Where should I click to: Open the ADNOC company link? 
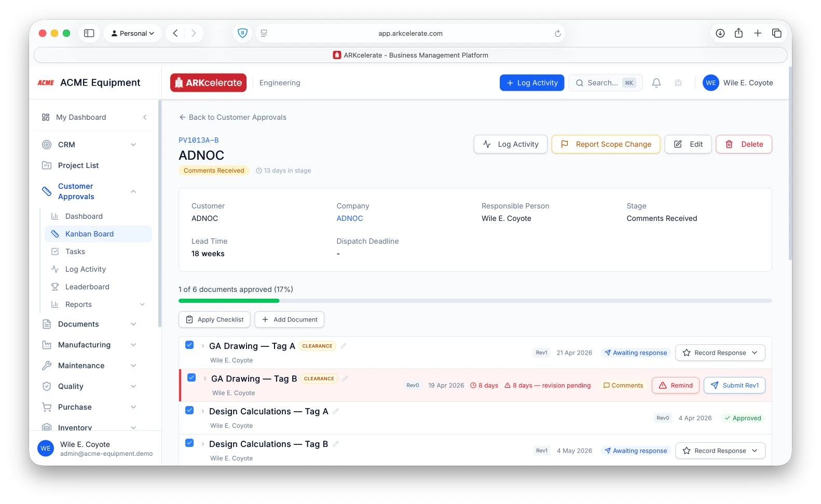350,218
